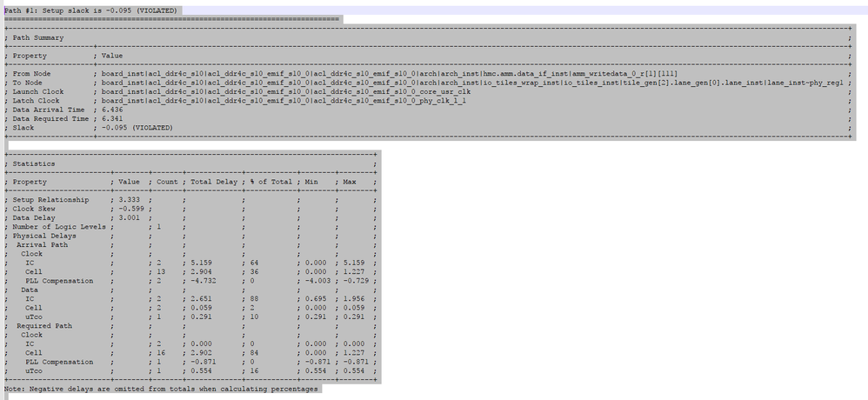Select the To Node path value

pyautogui.click(x=472, y=83)
